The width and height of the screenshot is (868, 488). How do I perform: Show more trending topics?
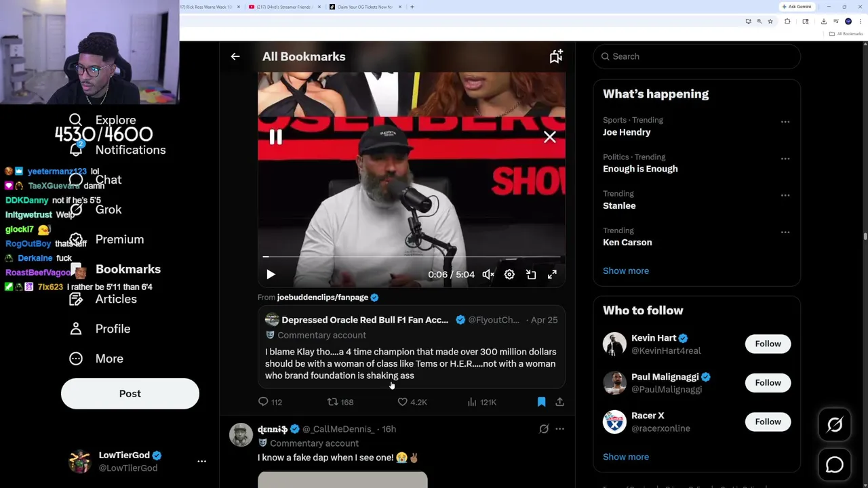[x=626, y=270]
